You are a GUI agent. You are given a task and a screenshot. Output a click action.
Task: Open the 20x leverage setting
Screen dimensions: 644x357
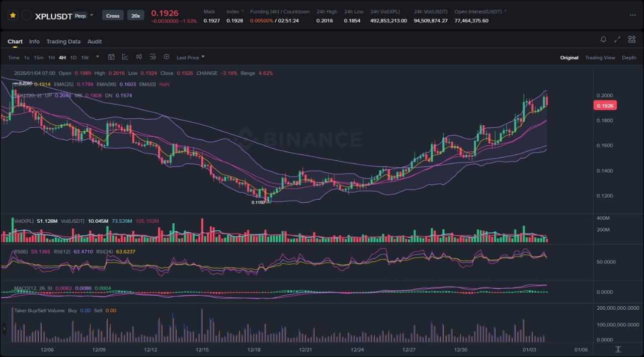(135, 16)
